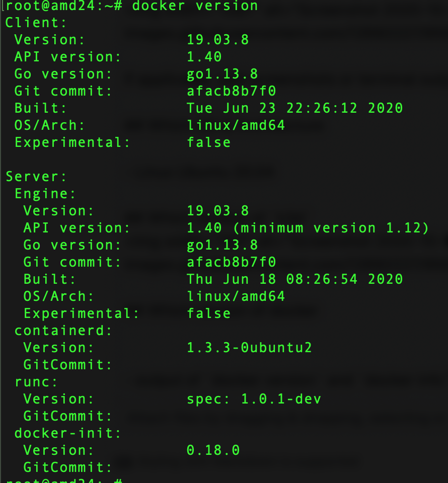Image resolution: width=448 pixels, height=483 pixels.
Task: Click the 'runc:' label
Action: [36, 382]
